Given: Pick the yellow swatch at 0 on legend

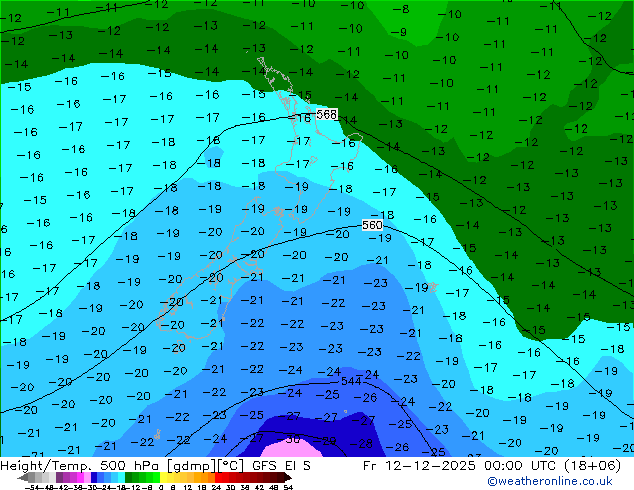Looking at the screenshot, I should point(163,477).
